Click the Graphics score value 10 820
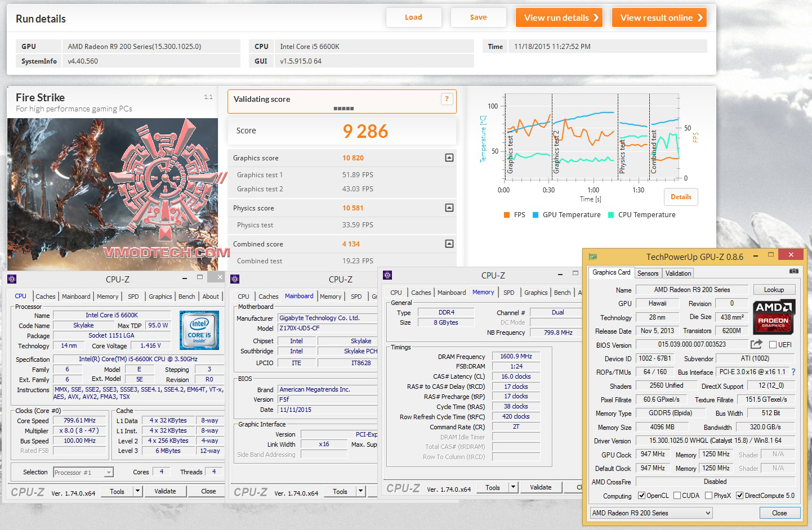Screen dimensions: 812x530 click(353, 158)
